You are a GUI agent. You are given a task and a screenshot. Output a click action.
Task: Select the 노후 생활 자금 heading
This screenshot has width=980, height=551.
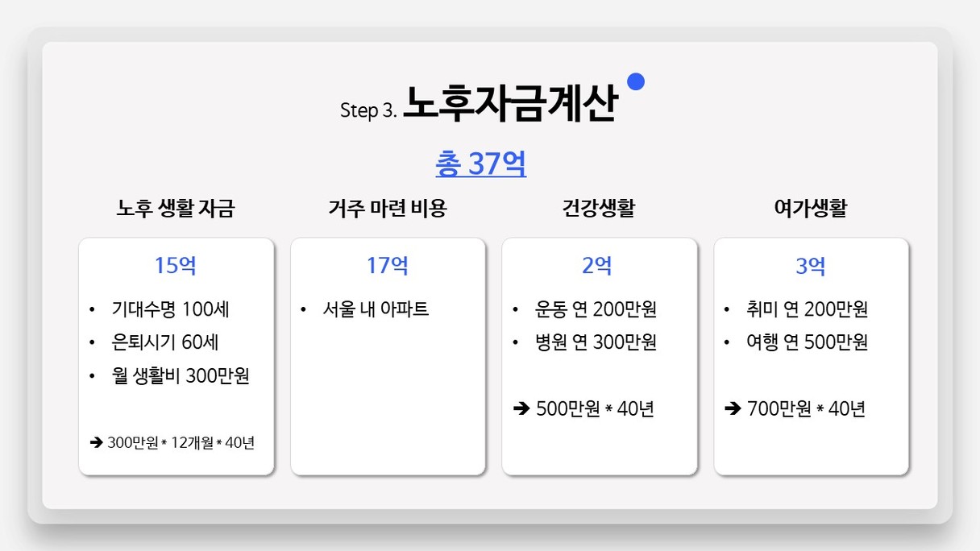click(176, 209)
